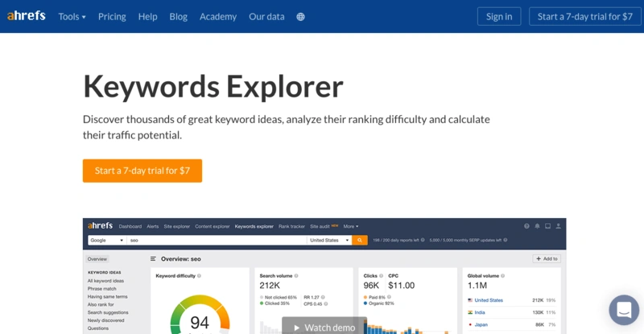Viewport: 644px width, 334px height.
Task: Open Search suggestions in sidebar
Action: point(108,312)
